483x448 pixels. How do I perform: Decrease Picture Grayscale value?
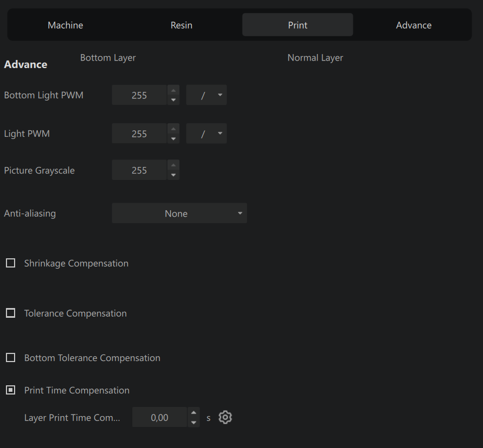[173, 175]
